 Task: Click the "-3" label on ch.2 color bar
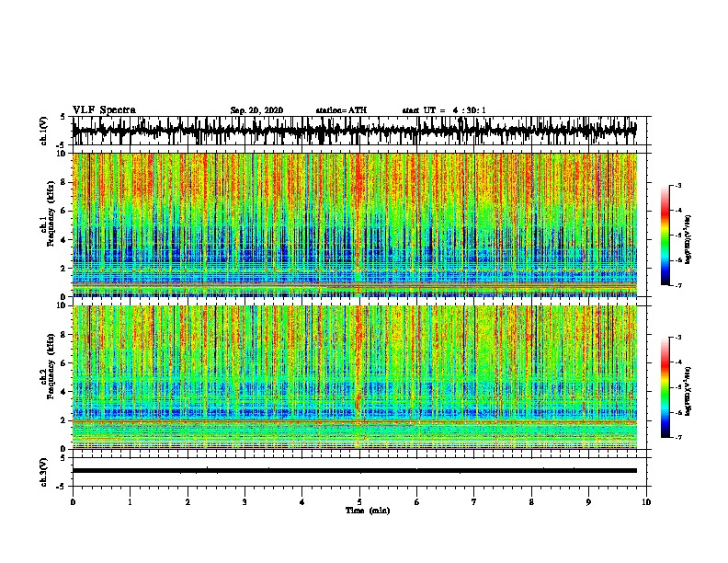678,338
